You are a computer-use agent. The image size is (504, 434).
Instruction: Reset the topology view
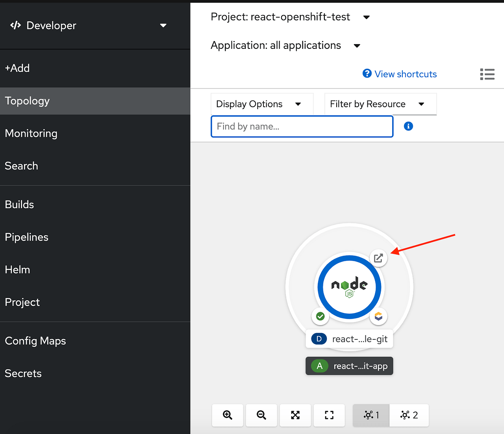[x=329, y=415]
